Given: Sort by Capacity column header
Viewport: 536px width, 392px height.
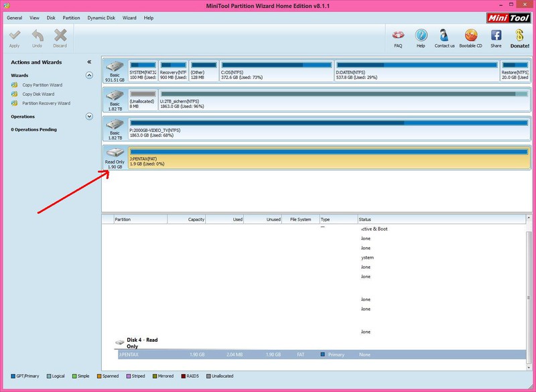Looking at the screenshot, I should click(186, 219).
